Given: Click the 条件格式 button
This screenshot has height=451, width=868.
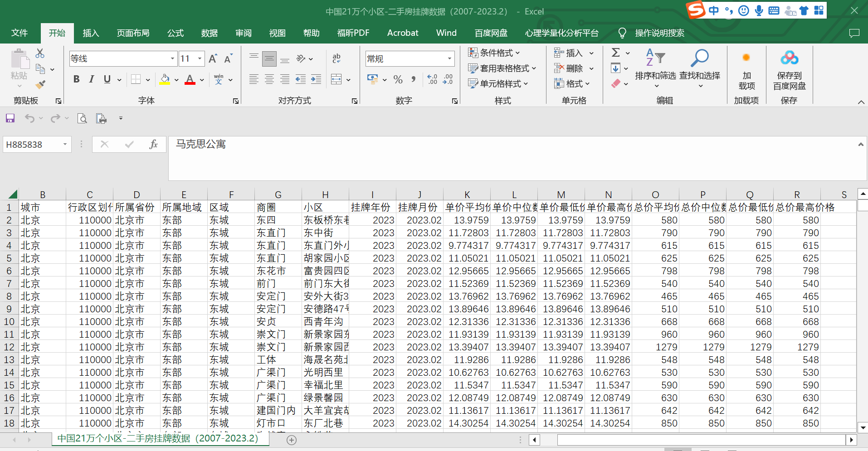Looking at the screenshot, I should tap(494, 53).
